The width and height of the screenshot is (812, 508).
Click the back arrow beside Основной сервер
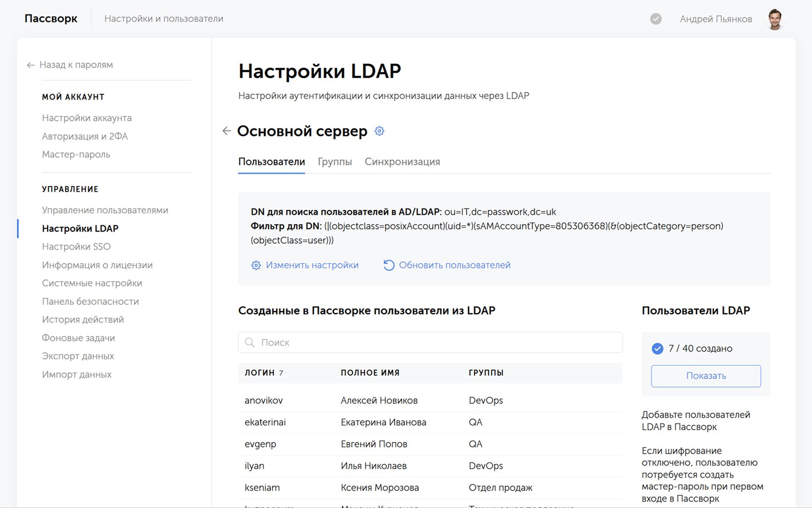pos(227,131)
